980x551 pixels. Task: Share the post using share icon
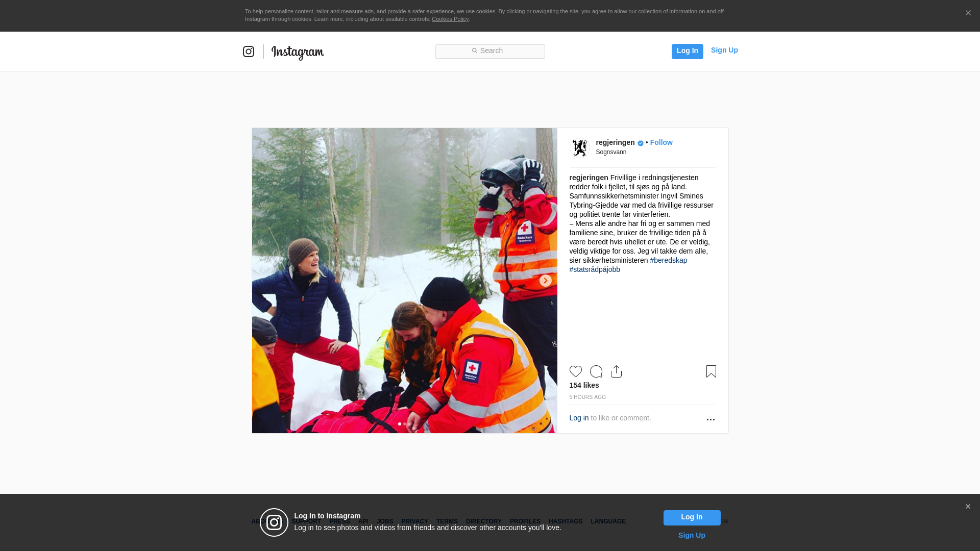coord(616,371)
